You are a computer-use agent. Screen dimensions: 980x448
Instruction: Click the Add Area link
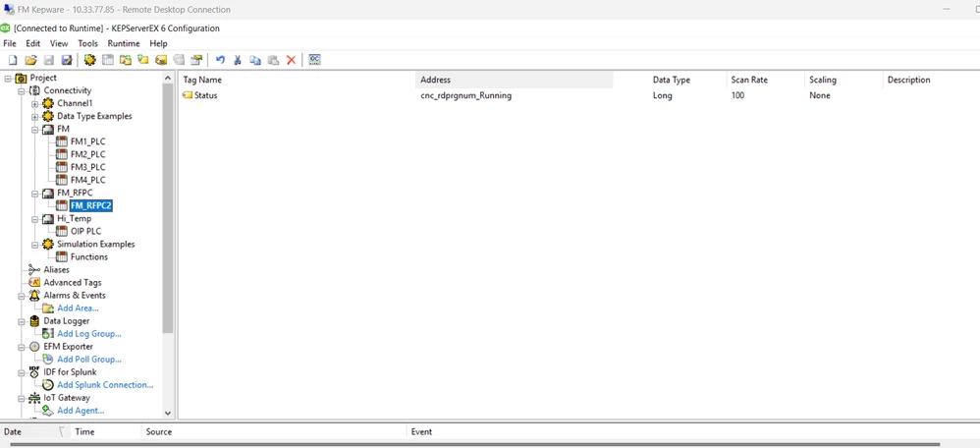[78, 308]
